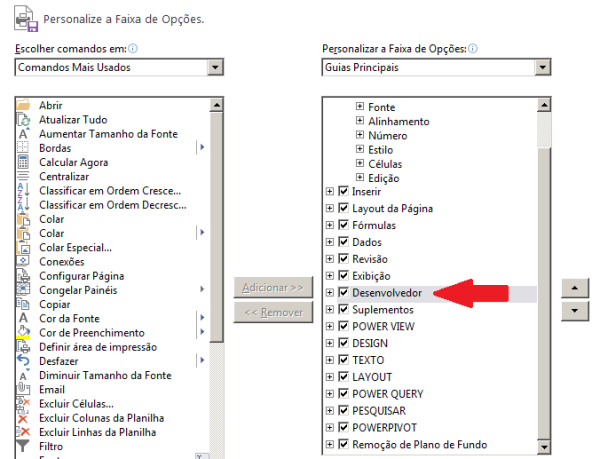Select the Abrir folder icon
This screenshot has width=600, height=459.
pos(23,105)
